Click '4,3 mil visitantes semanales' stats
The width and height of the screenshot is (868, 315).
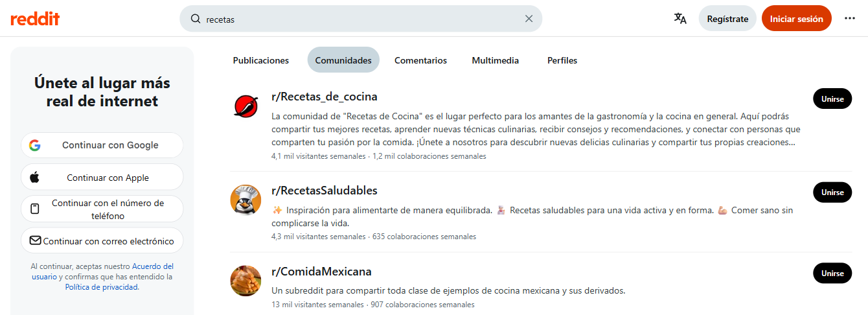pos(318,237)
